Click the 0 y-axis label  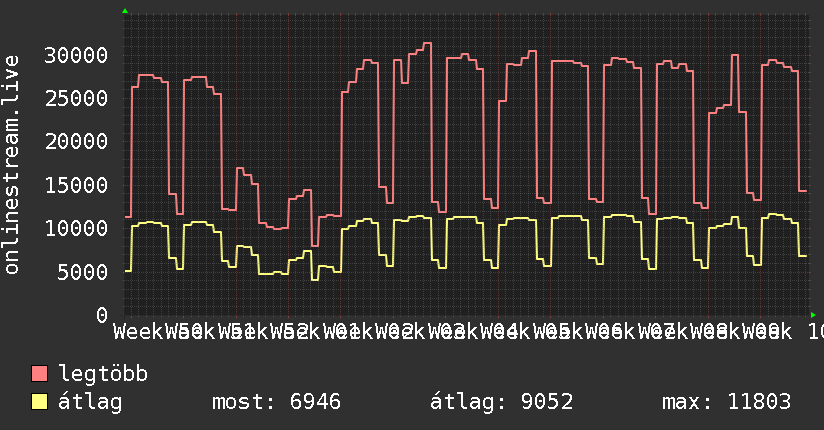[x=102, y=315]
